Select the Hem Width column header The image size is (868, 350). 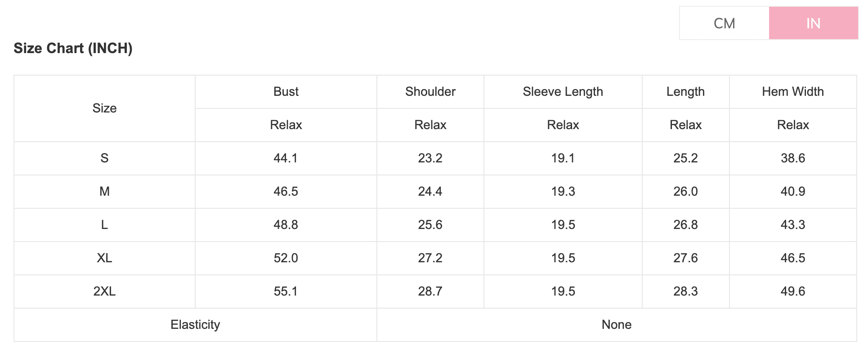793,92
